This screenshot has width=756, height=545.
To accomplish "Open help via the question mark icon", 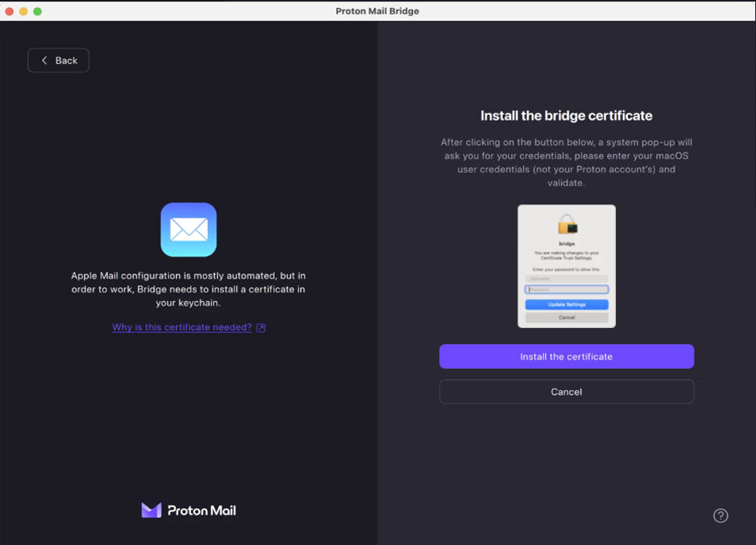I will pyautogui.click(x=721, y=516).
